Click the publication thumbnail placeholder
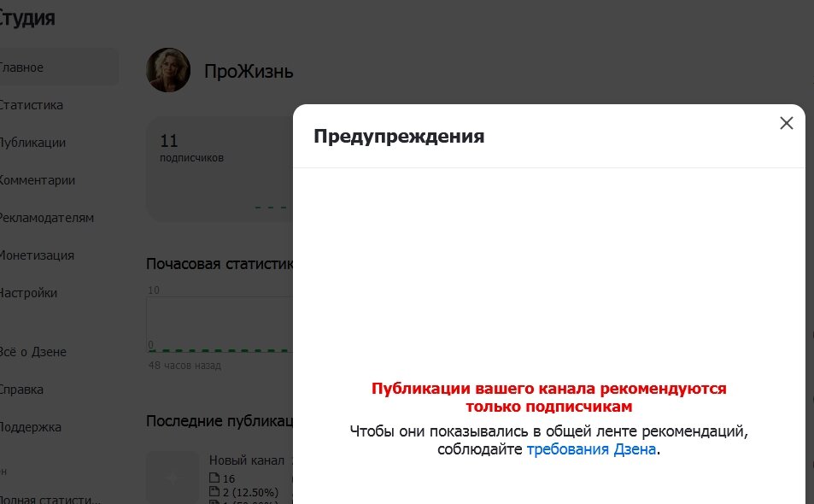 point(173,478)
